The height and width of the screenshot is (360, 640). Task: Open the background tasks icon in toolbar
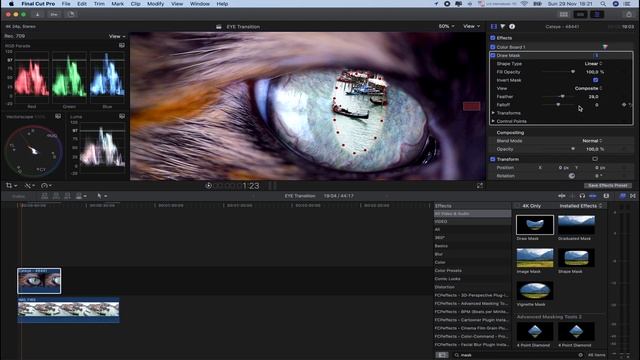pos(71,14)
